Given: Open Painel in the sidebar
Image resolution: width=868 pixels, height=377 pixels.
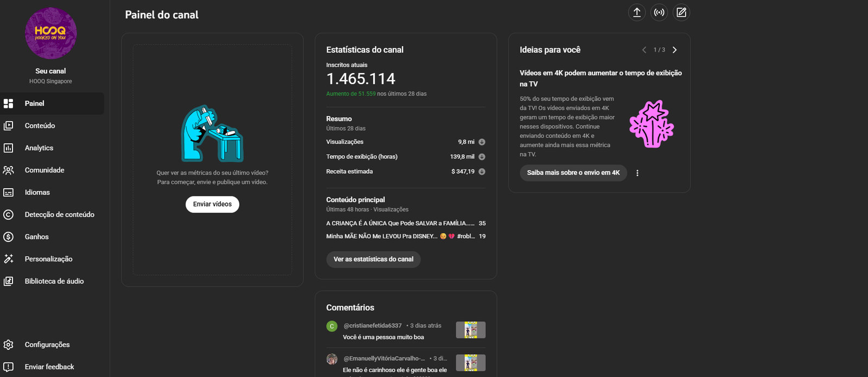Looking at the screenshot, I should pyautogui.click(x=52, y=104).
